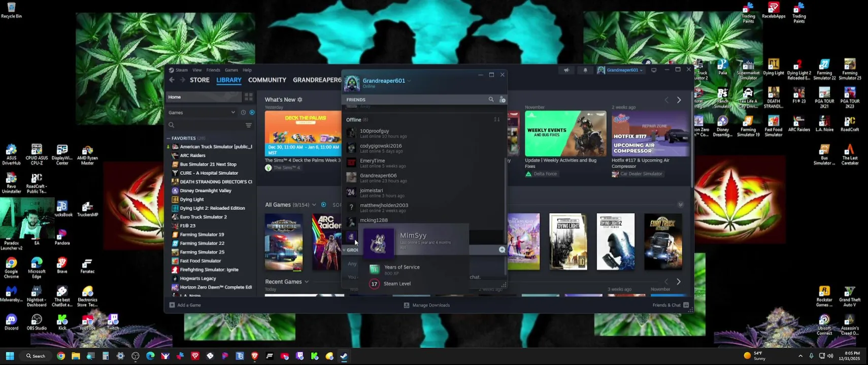Click the library games search field
Screen dimensions: 868x365
[206, 125]
